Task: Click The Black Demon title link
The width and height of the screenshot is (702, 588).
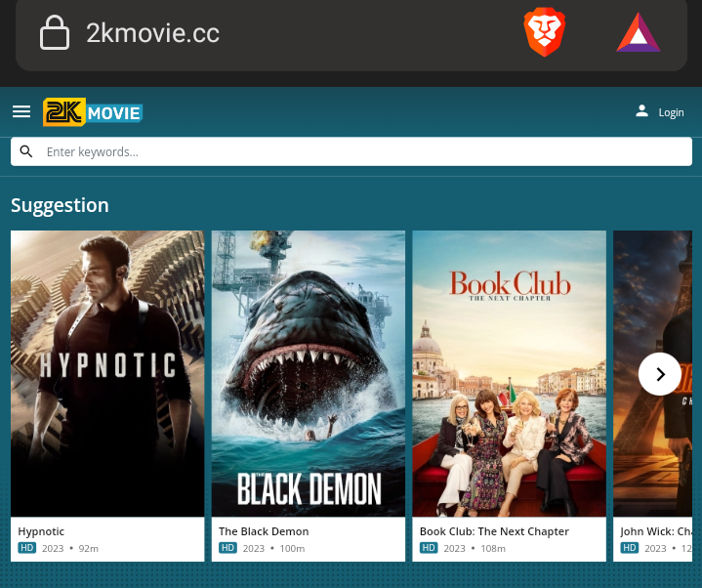Action: (264, 531)
